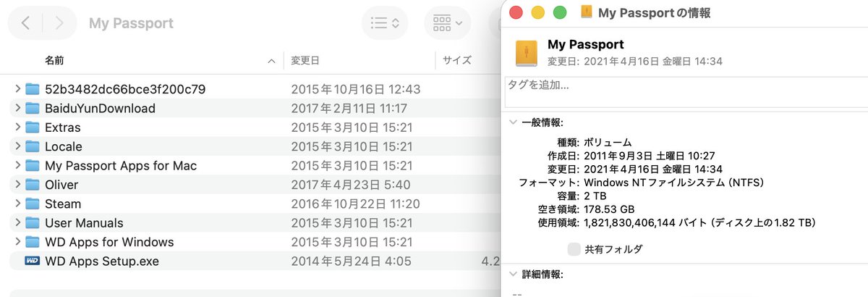This screenshot has width=868, height=297.
Task: Expand the Oliver folder
Action: [x=17, y=185]
